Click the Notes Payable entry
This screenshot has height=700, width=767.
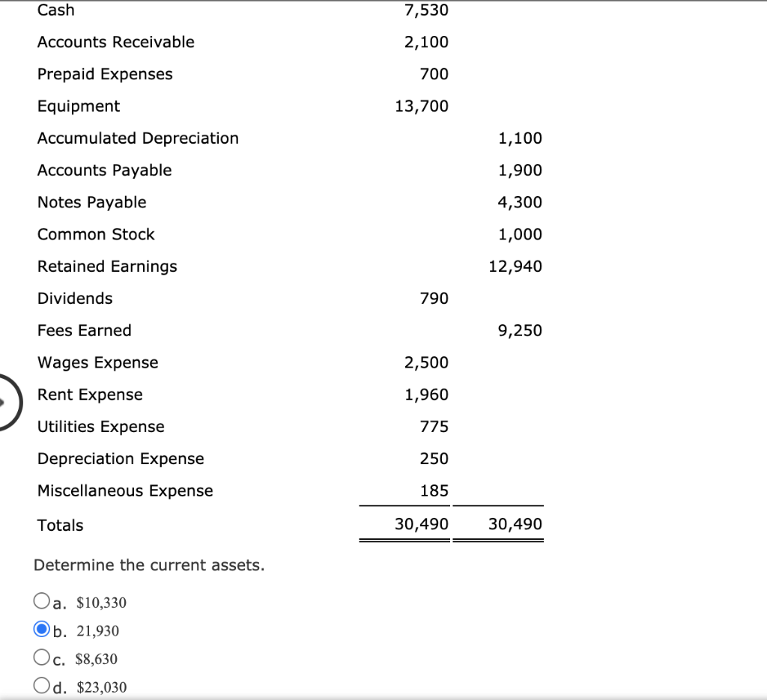tap(91, 202)
